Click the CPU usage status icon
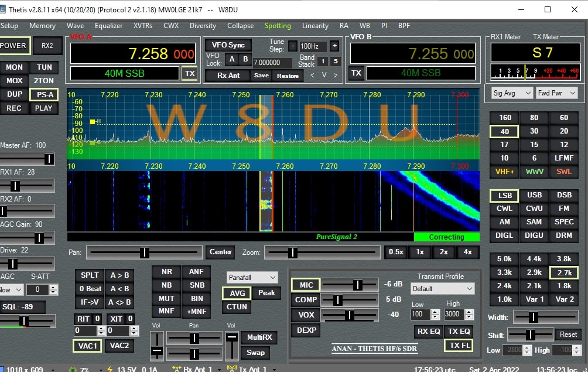 pyautogui.click(x=73, y=370)
